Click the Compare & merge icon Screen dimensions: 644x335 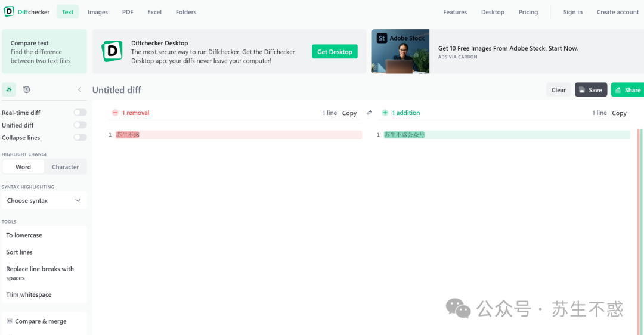10,321
